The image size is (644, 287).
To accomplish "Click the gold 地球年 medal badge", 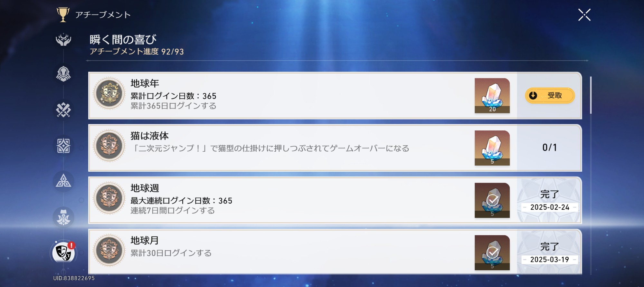I will click(109, 94).
